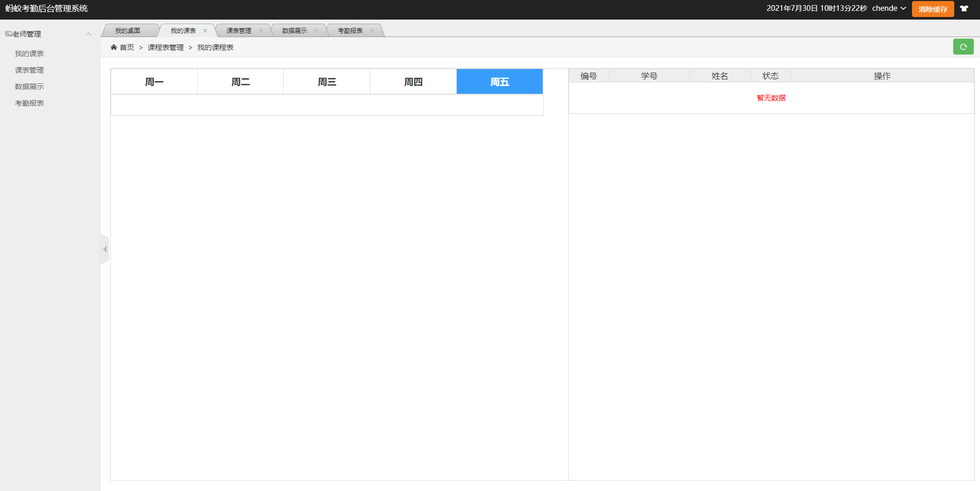
Task: Click the red 暂无数据 message
Action: click(771, 98)
